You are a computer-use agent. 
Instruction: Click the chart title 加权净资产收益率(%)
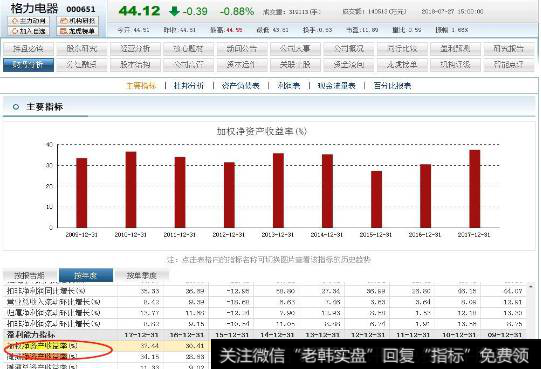tap(262, 131)
